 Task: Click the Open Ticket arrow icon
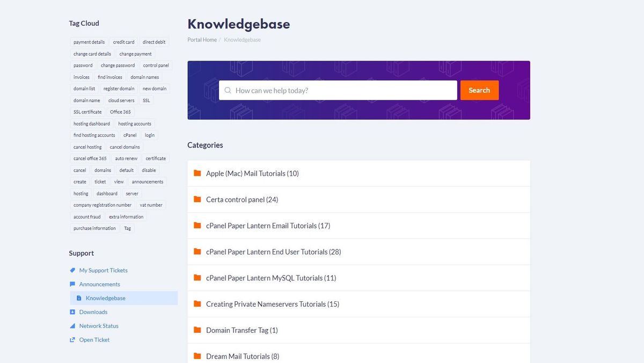tap(72, 339)
